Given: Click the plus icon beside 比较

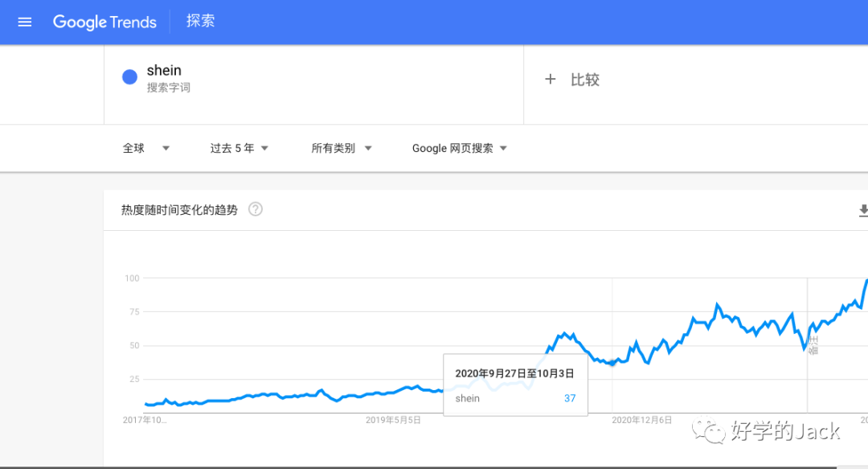Looking at the screenshot, I should pos(550,80).
